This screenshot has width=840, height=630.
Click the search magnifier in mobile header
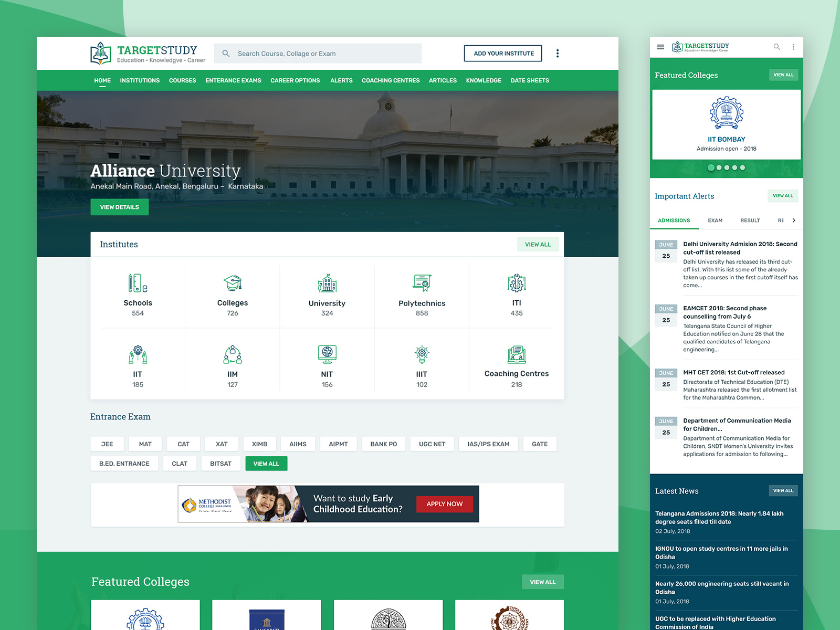pos(776,47)
